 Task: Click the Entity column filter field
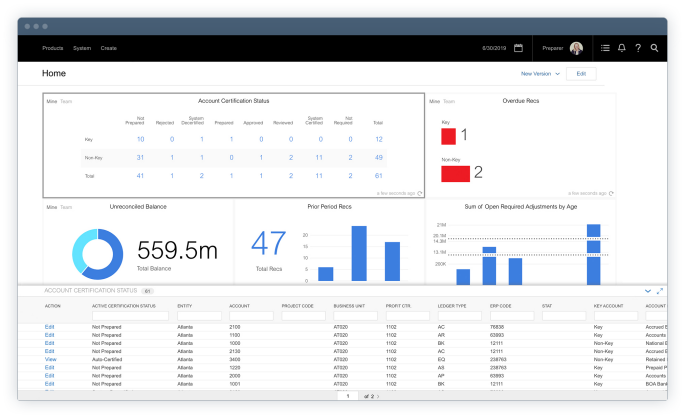198,316
